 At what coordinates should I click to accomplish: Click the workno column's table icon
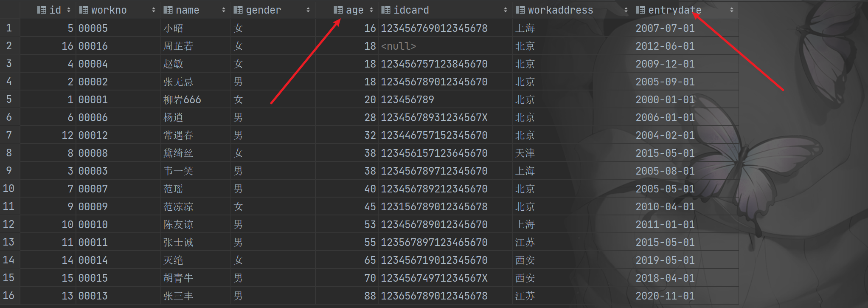84,10
